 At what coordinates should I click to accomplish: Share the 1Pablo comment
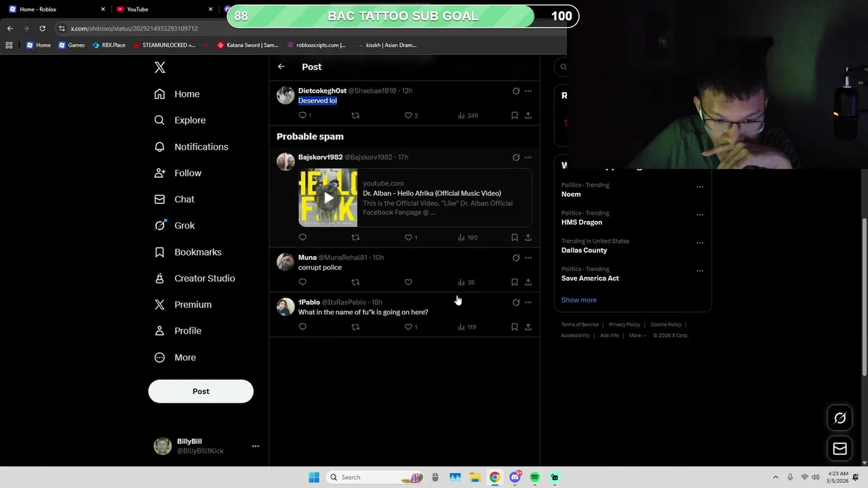pyautogui.click(x=528, y=327)
